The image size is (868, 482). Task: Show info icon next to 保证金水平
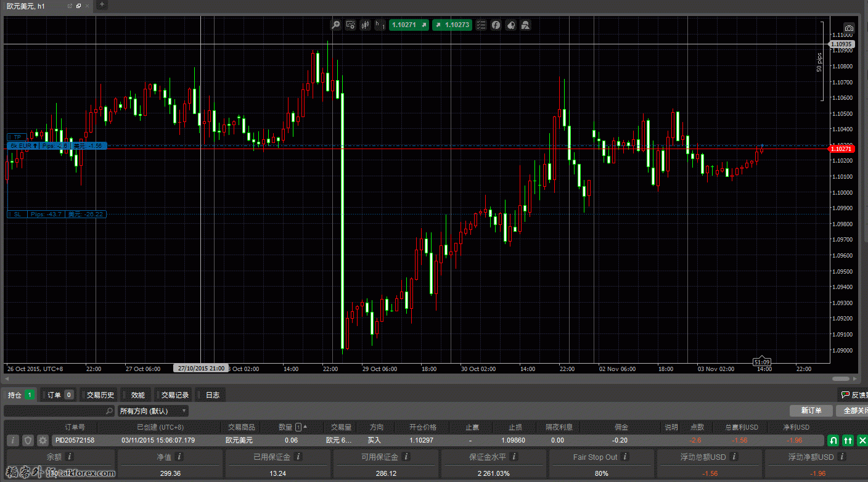514,457
